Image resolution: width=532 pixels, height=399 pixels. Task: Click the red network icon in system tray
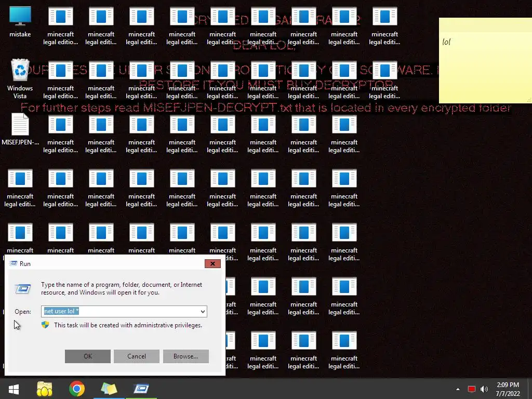click(x=471, y=389)
